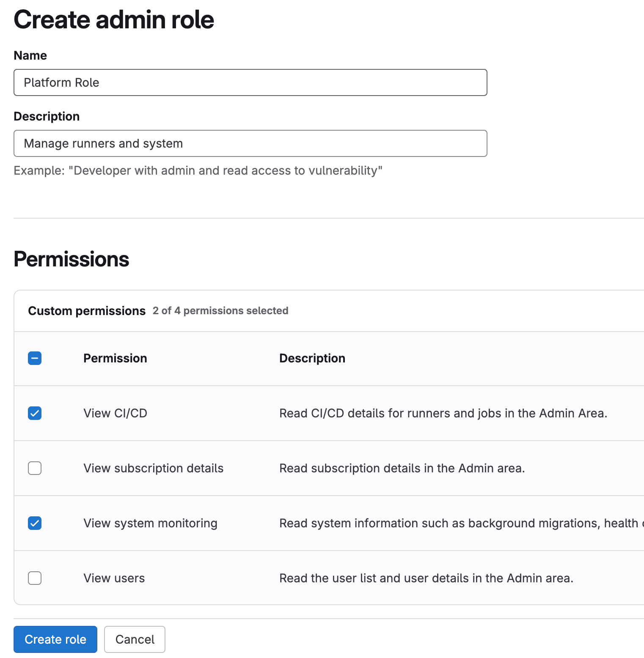Click the Description input containing 'Manage runners and system'
The width and height of the screenshot is (644, 658).
pos(250,143)
